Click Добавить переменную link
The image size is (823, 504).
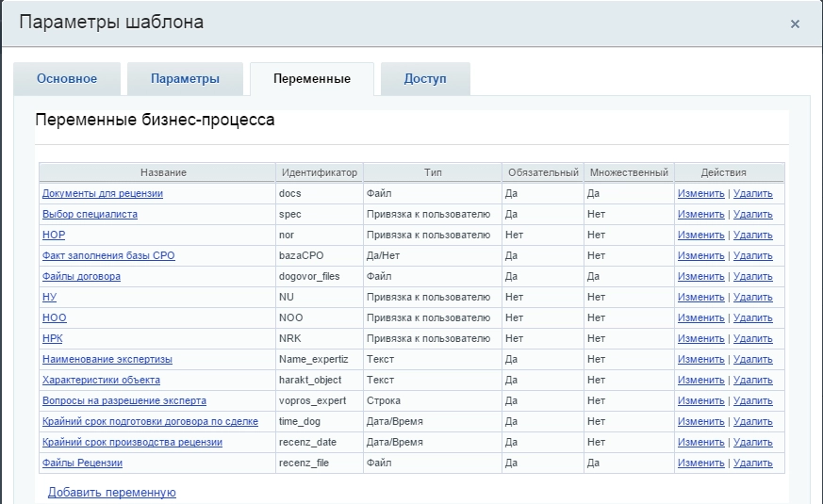click(x=111, y=493)
